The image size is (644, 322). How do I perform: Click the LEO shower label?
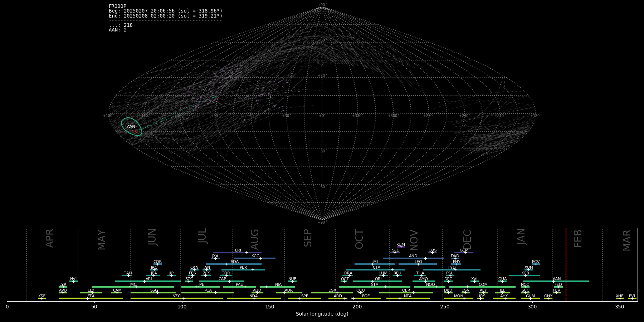pyautogui.click(x=418, y=262)
